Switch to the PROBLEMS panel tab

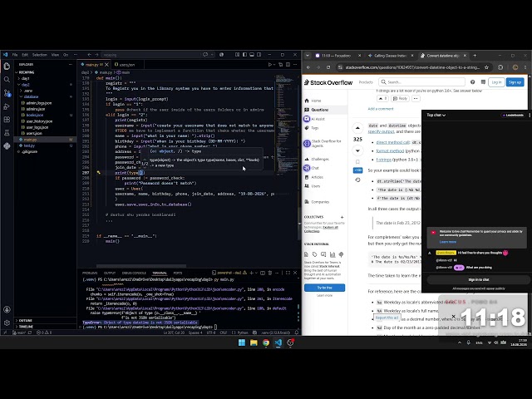point(90,273)
